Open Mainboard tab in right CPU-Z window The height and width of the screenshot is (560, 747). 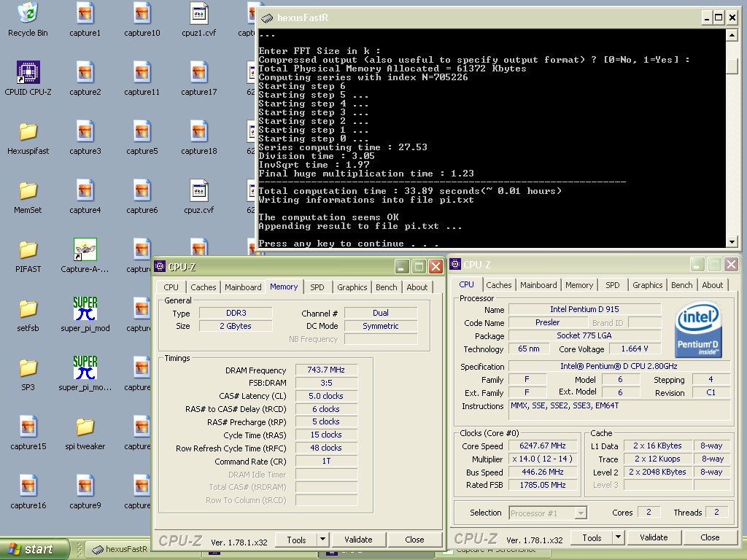[538, 285]
